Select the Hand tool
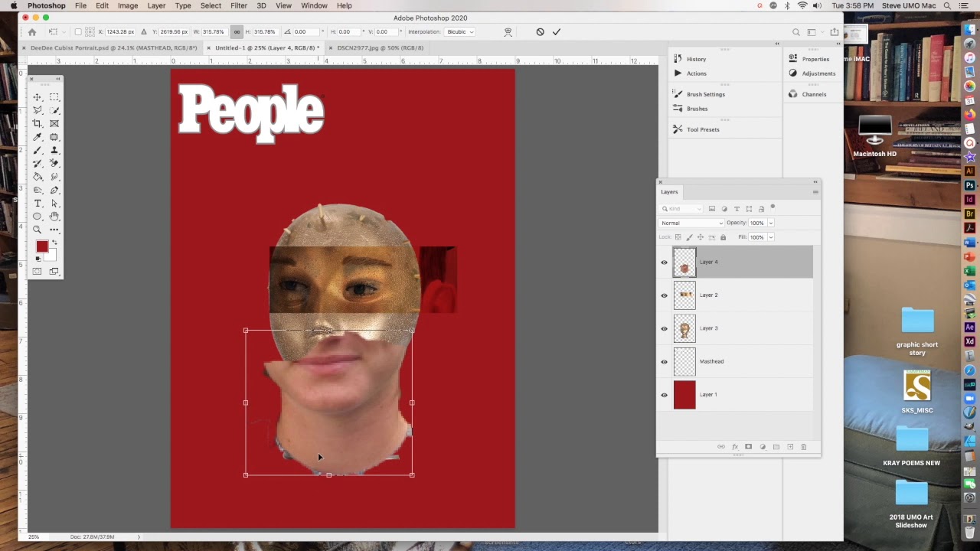 [54, 217]
